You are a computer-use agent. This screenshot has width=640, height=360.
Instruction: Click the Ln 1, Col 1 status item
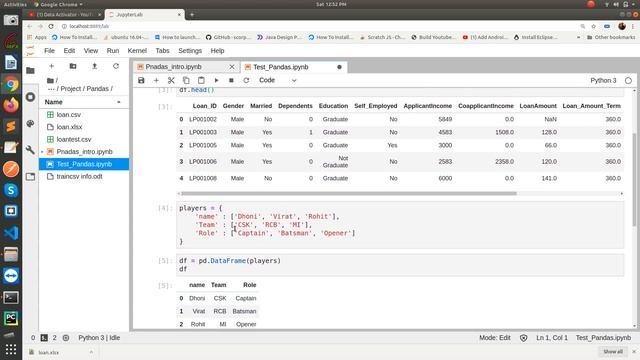tap(552, 338)
